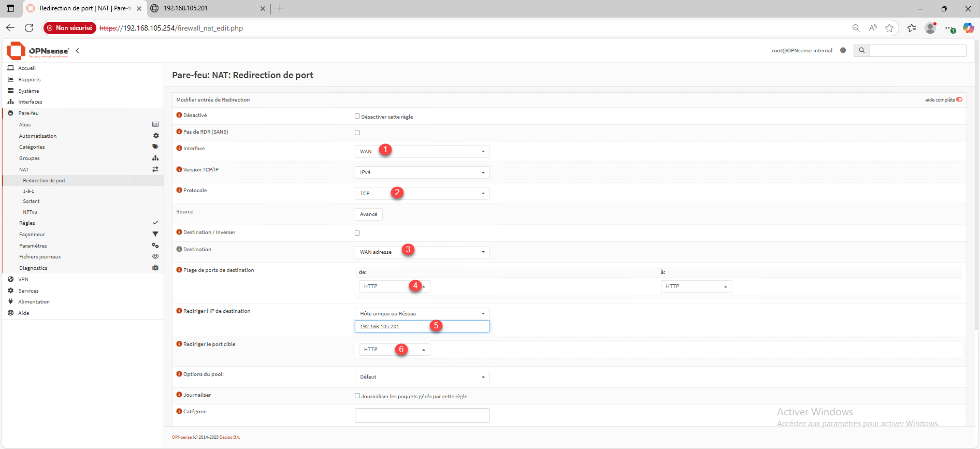Image resolution: width=980 pixels, height=449 pixels.
Task: Click the Deciso B.V. footer link
Action: click(229, 437)
